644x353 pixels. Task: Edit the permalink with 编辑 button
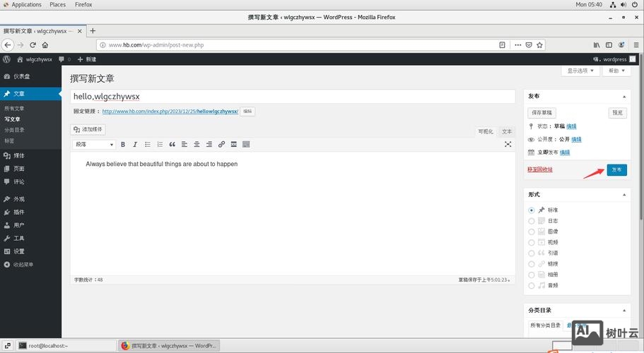tap(247, 111)
